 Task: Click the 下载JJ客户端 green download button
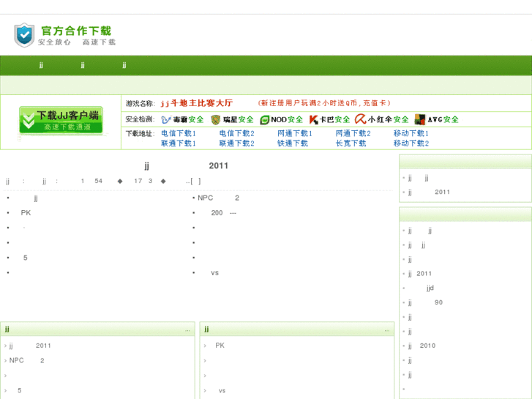click(x=61, y=120)
